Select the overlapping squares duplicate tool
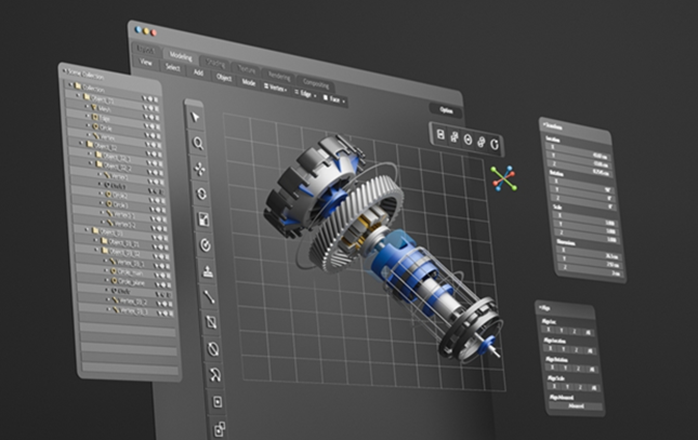The height and width of the screenshot is (440, 698). click(219, 429)
